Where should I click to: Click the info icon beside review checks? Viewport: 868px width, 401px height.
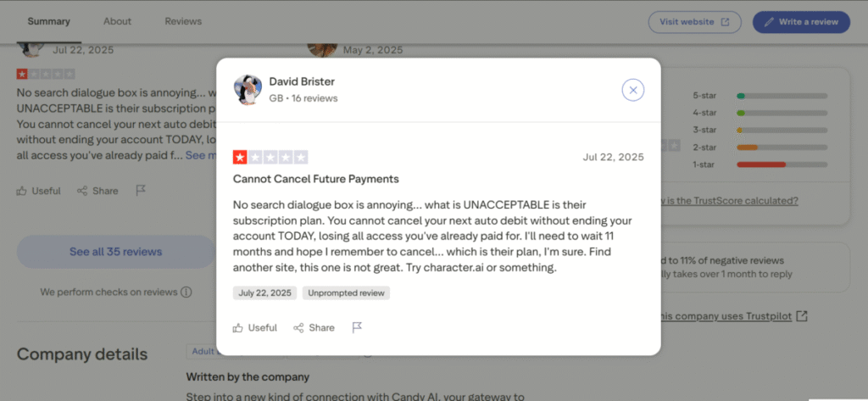186,292
